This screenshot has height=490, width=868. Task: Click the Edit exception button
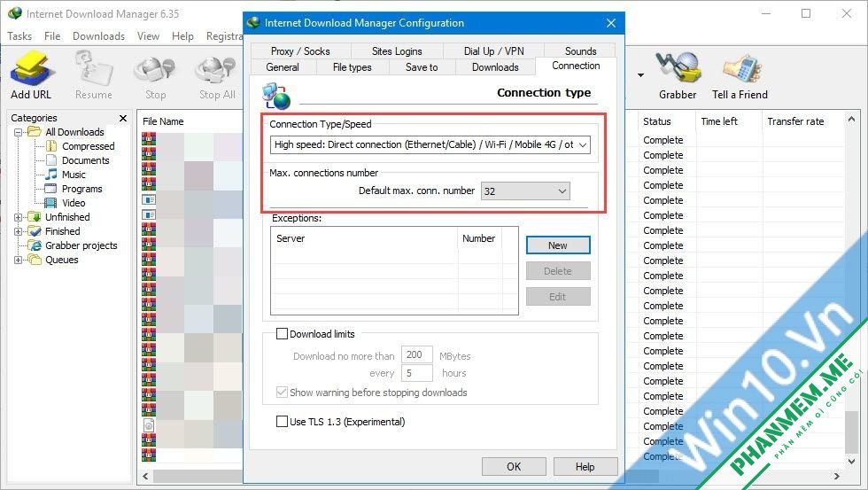(x=558, y=296)
